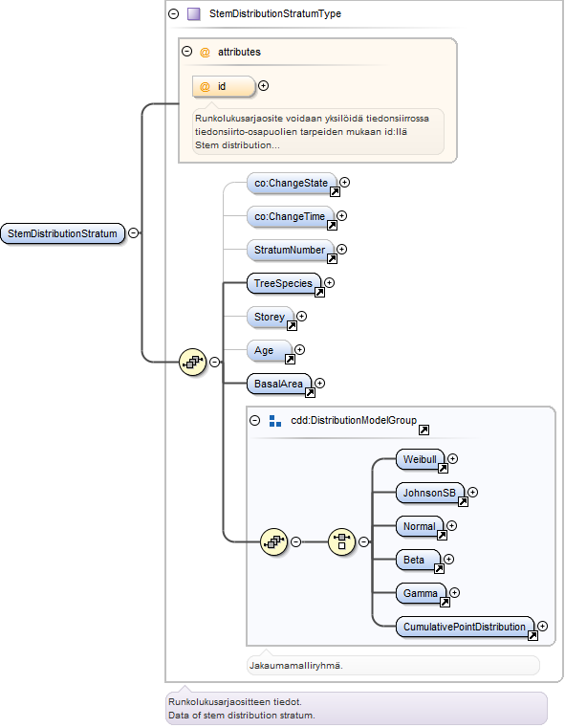Screen dimensions: 565x728
Task: Follow the co:ChangeTime reference arrow
Action: click(332, 225)
